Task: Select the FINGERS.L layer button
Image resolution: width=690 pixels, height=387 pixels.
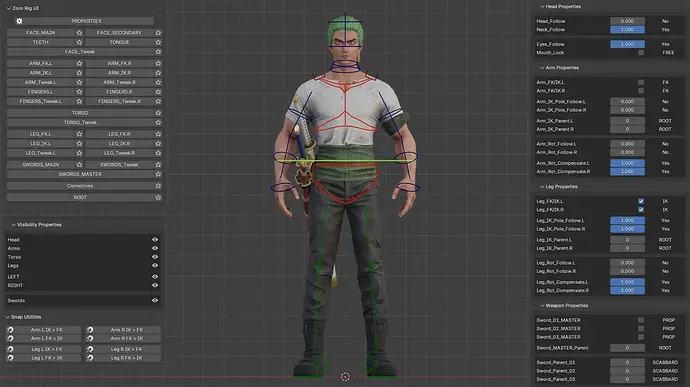Action: pyautogui.click(x=40, y=92)
